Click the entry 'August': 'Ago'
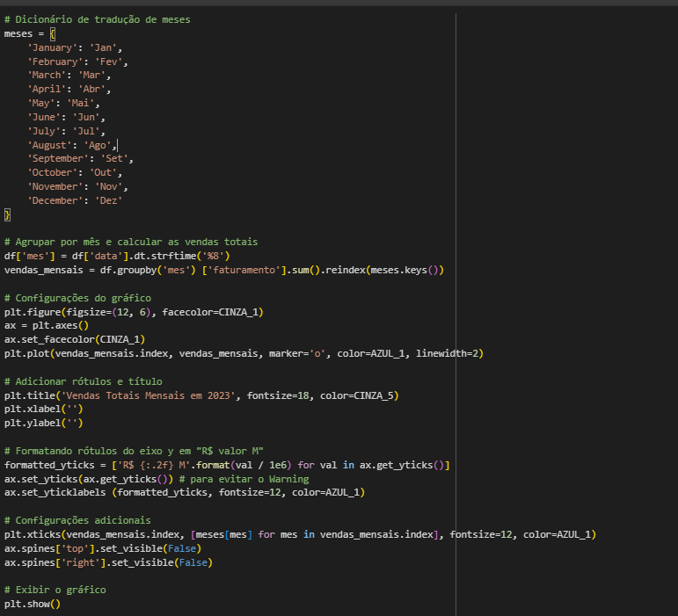This screenshot has height=616, width=678. [x=72, y=145]
